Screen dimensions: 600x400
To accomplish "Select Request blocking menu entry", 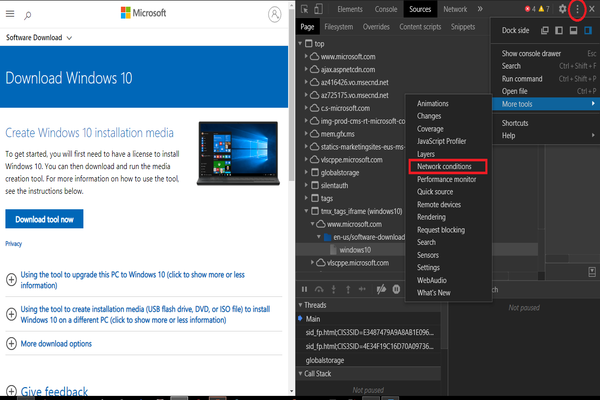I will click(x=441, y=230).
